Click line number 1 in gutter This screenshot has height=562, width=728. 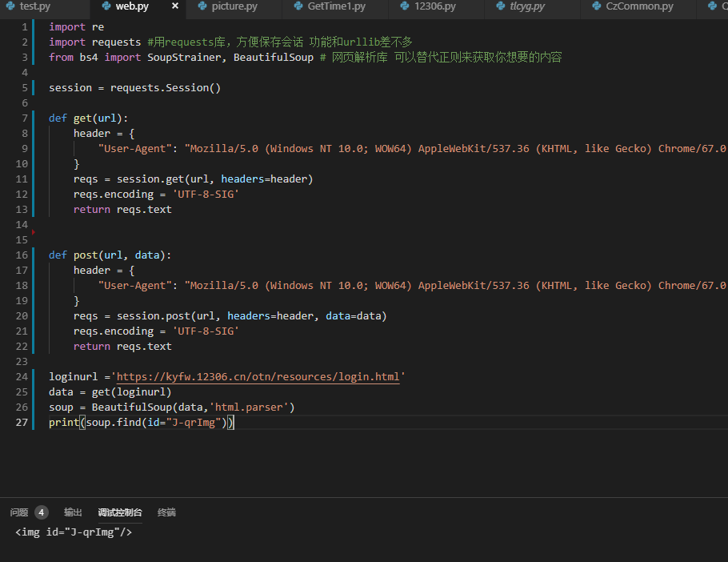click(25, 27)
